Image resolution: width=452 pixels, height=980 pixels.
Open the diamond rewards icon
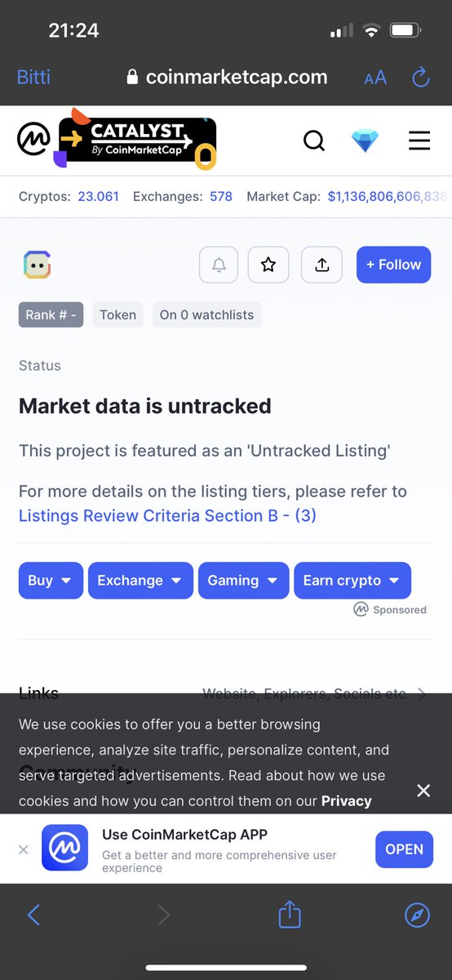[366, 140]
